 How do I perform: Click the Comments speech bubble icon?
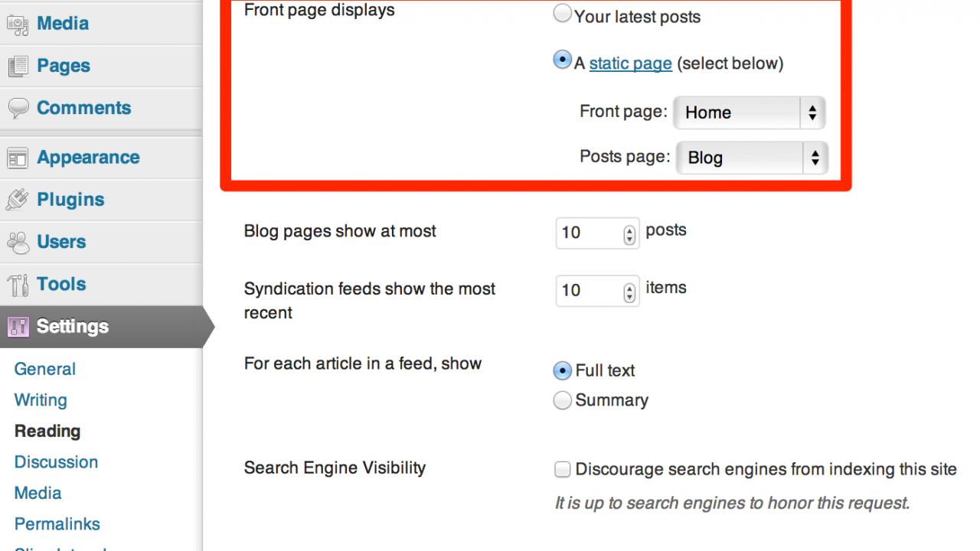click(x=18, y=109)
